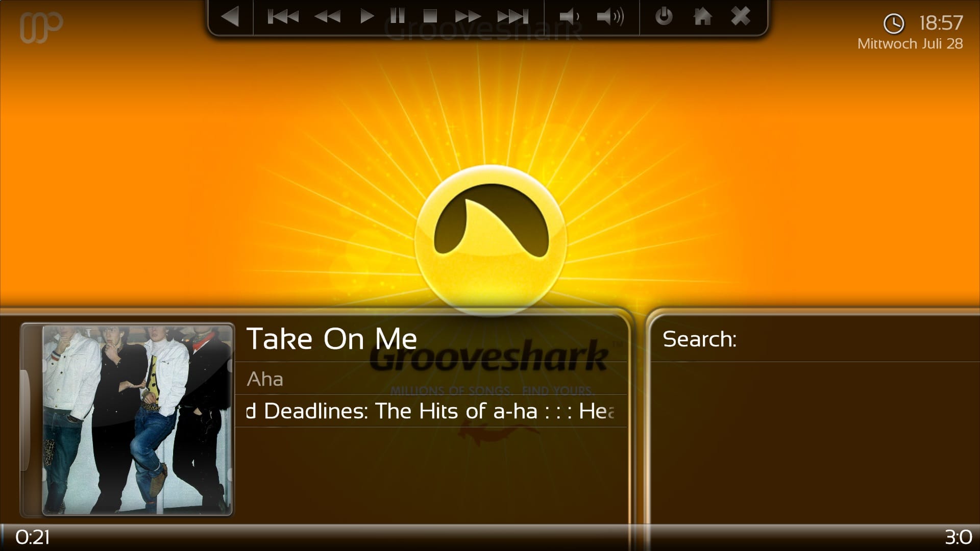The height and width of the screenshot is (551, 980).
Task: Stop playback with the stop button
Action: point(430,17)
